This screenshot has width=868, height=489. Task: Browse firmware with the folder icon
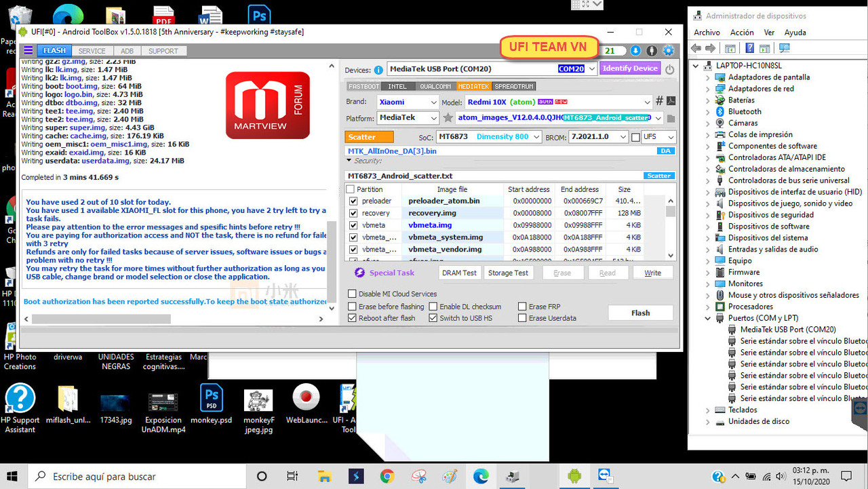pyautogui.click(x=671, y=119)
